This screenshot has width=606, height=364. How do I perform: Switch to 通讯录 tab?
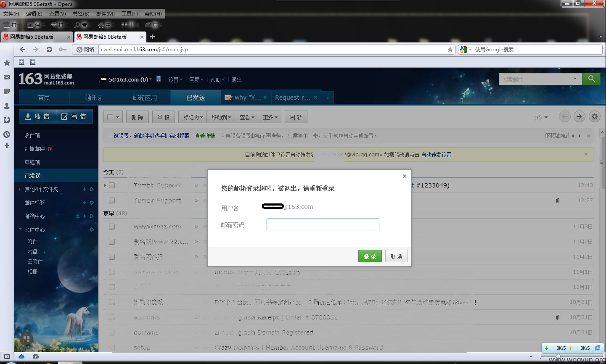94,98
